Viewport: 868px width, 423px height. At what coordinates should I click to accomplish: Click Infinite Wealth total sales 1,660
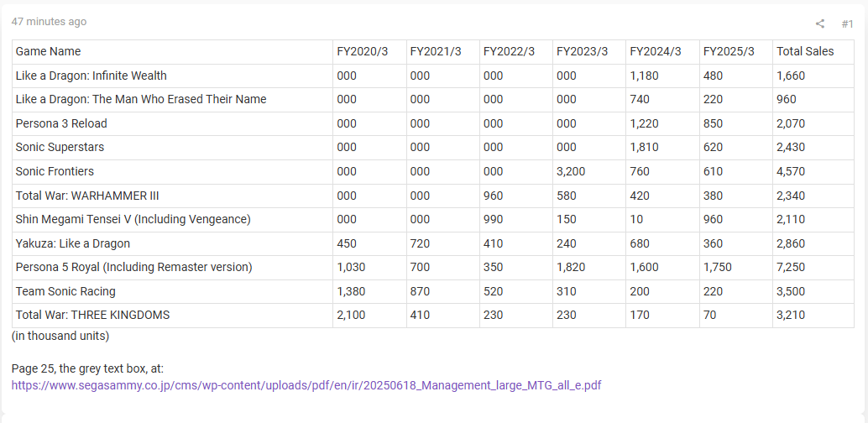(x=813, y=76)
